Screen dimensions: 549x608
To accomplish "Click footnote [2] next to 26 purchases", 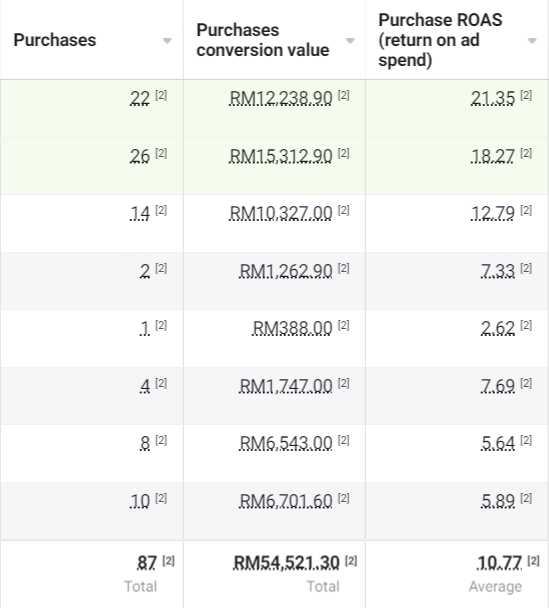I will tap(161, 154).
